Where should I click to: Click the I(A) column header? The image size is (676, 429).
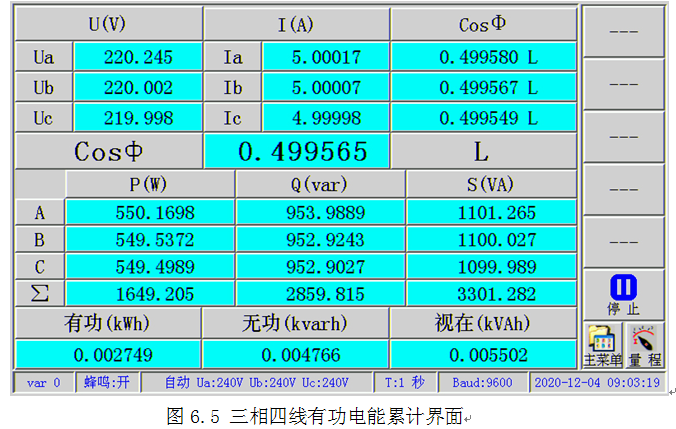tap(297, 24)
